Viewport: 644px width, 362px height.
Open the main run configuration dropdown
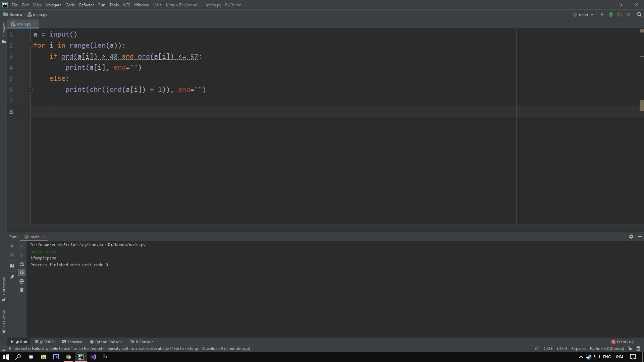click(583, 14)
